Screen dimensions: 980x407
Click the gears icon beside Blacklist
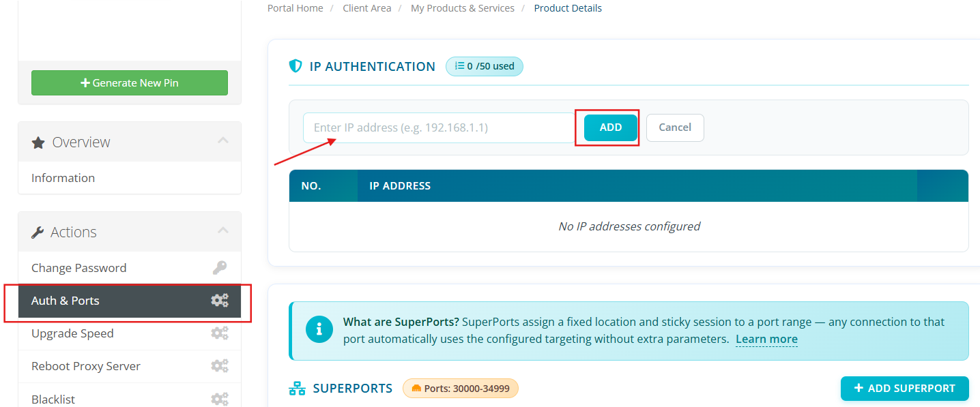coord(219,398)
